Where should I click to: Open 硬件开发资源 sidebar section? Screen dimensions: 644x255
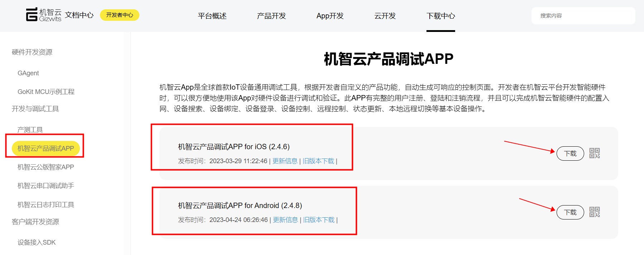(32, 52)
